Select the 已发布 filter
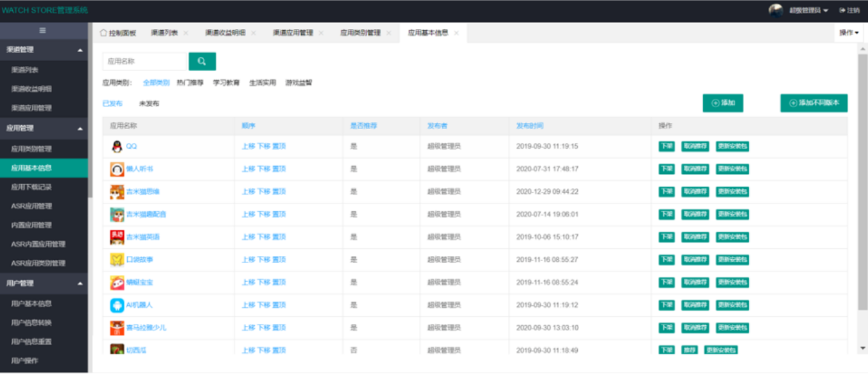Image resolution: width=868 pixels, height=374 pixels. pyautogui.click(x=112, y=104)
